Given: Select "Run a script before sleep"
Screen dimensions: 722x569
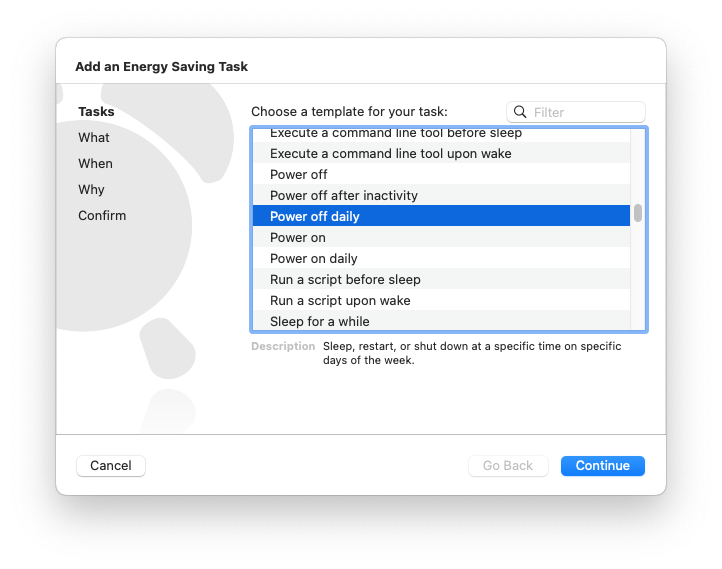Looking at the screenshot, I should pos(441,279).
